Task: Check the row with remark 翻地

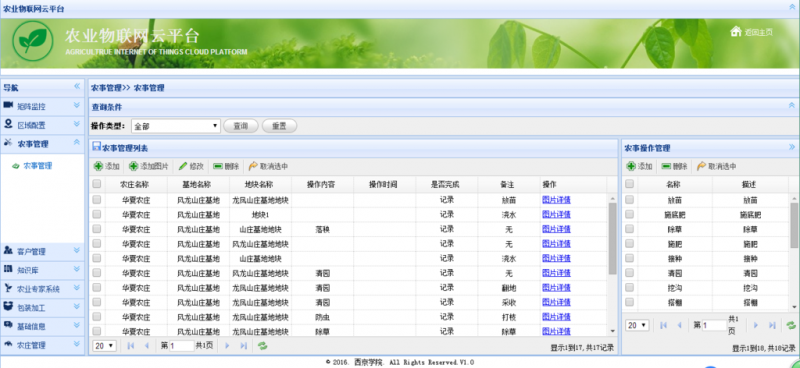Action: 97,287
